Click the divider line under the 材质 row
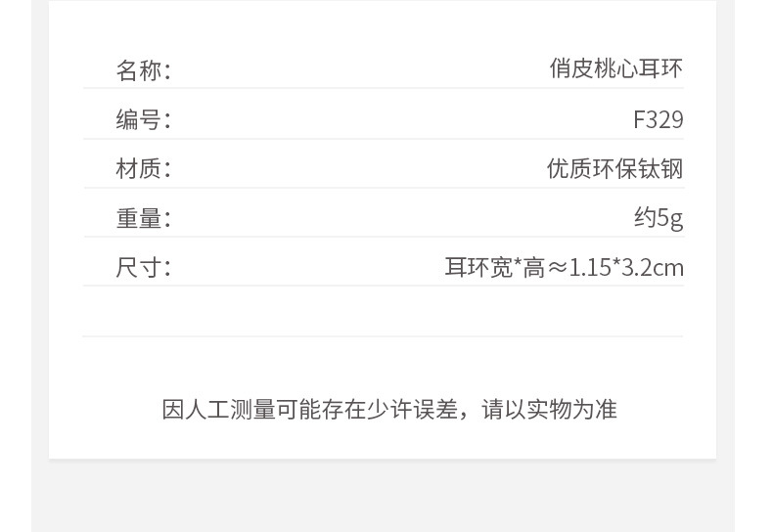773x532 pixels. [x=383, y=188]
